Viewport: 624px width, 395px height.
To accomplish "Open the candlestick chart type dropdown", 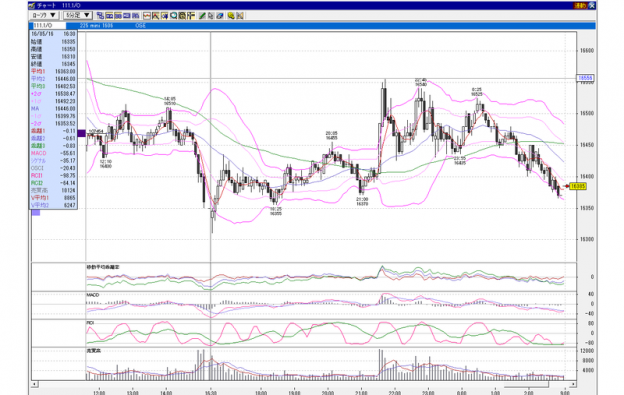I will click(44, 16).
